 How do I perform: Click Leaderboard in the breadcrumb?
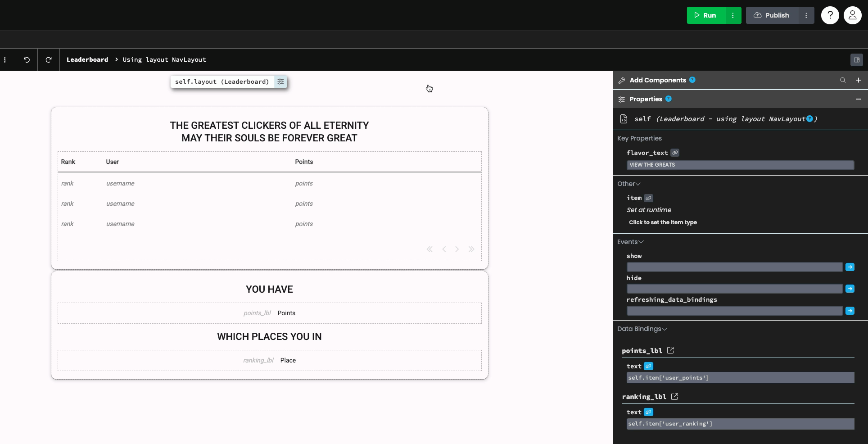(87, 59)
